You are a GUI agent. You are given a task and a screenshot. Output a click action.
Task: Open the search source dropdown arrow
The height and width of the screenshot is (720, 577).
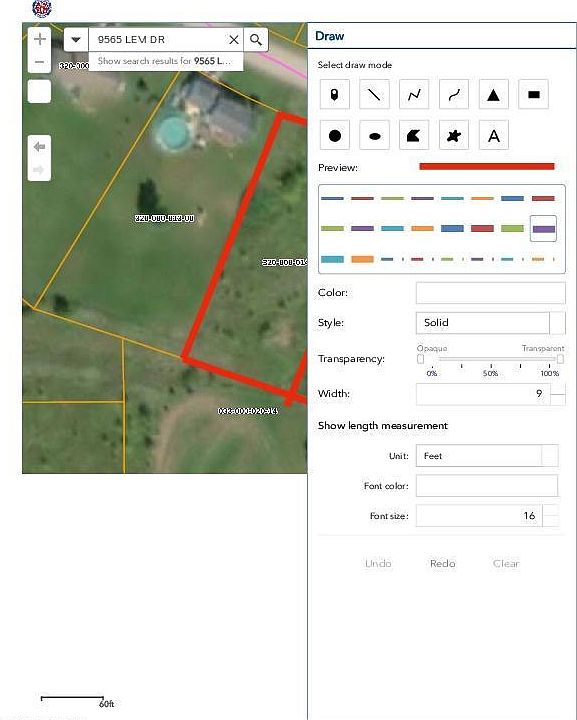pyautogui.click(x=76, y=40)
